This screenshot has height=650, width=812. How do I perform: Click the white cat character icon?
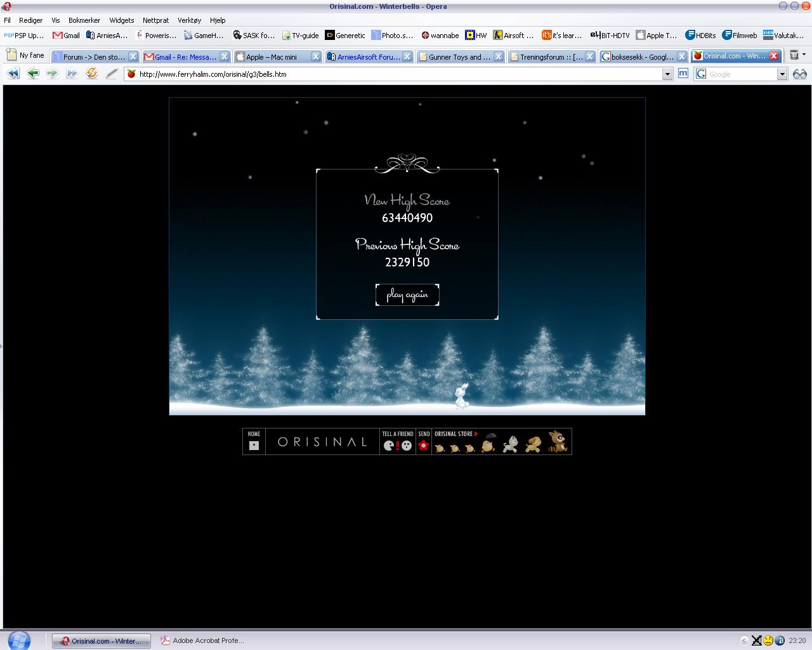(511, 444)
